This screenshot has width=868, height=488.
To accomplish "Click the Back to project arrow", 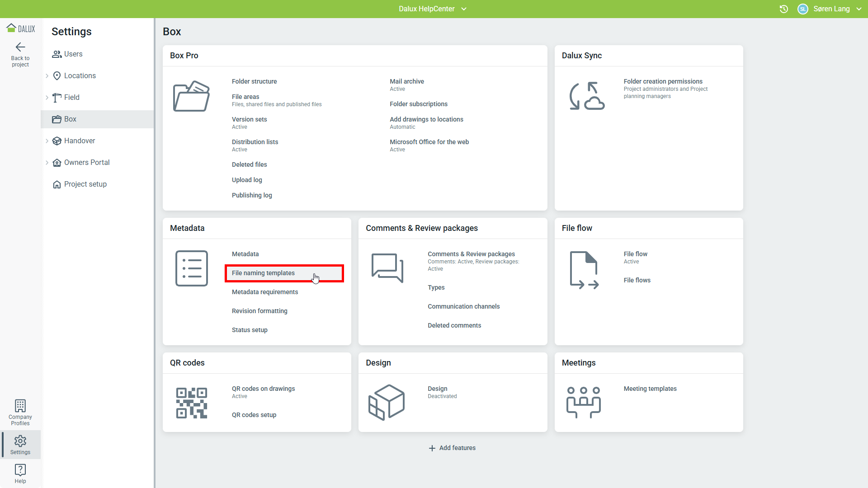I will pyautogui.click(x=20, y=47).
